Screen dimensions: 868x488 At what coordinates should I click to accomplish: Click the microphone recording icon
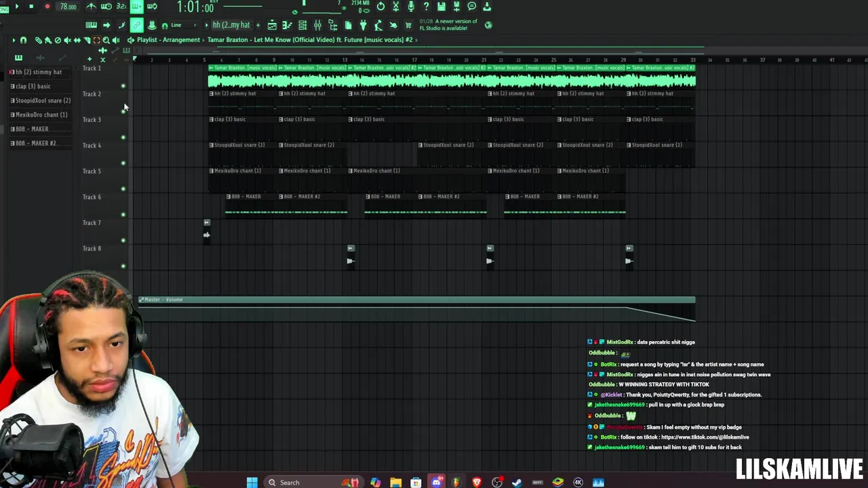tap(411, 6)
